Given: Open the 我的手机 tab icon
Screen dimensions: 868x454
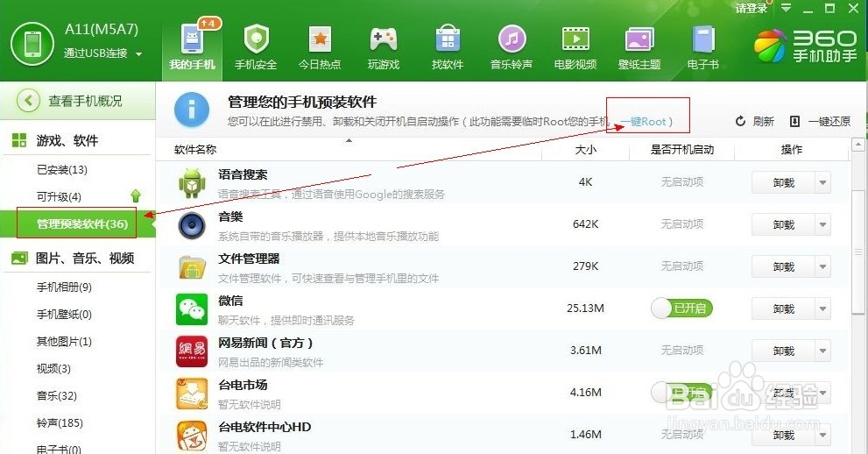Looking at the screenshot, I should point(192,39).
